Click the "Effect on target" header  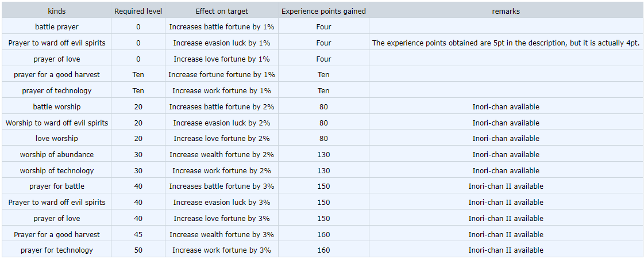[x=221, y=11]
